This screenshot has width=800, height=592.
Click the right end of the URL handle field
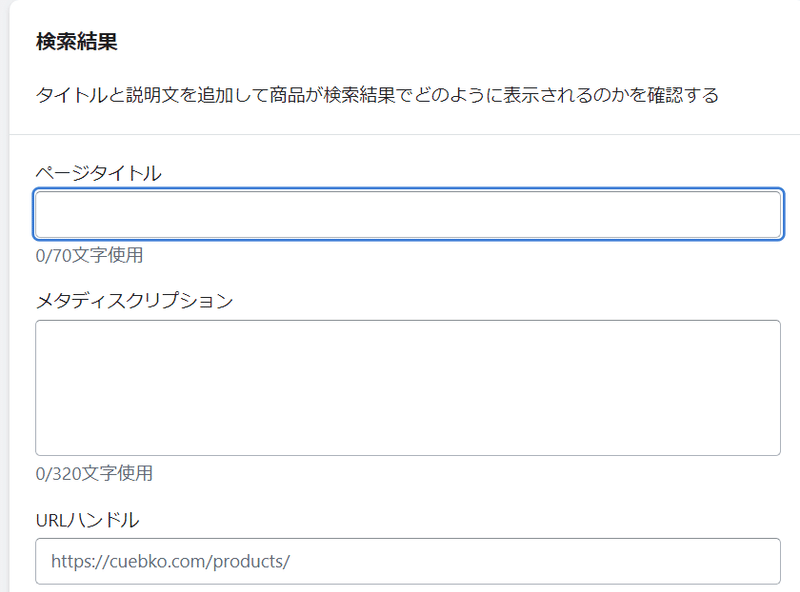[765, 561]
